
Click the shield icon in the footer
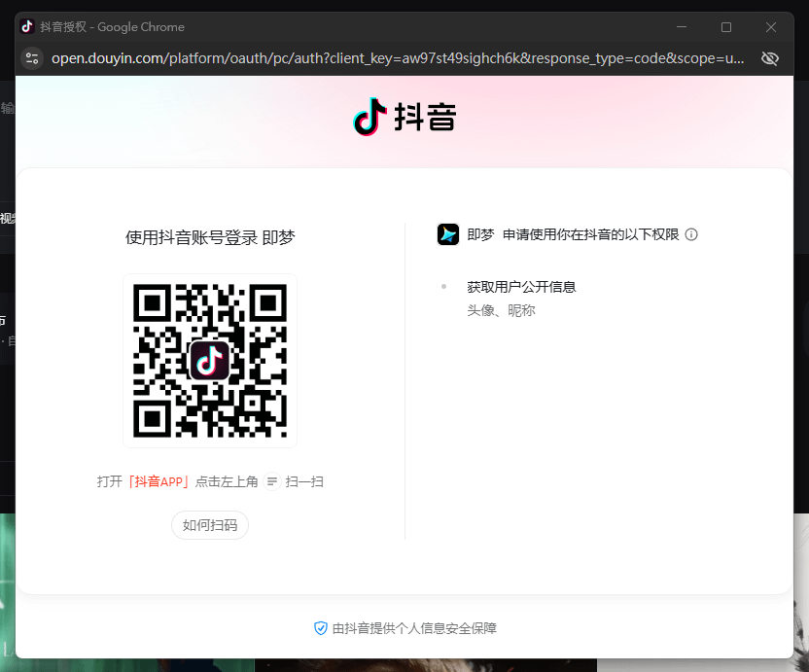(x=321, y=628)
